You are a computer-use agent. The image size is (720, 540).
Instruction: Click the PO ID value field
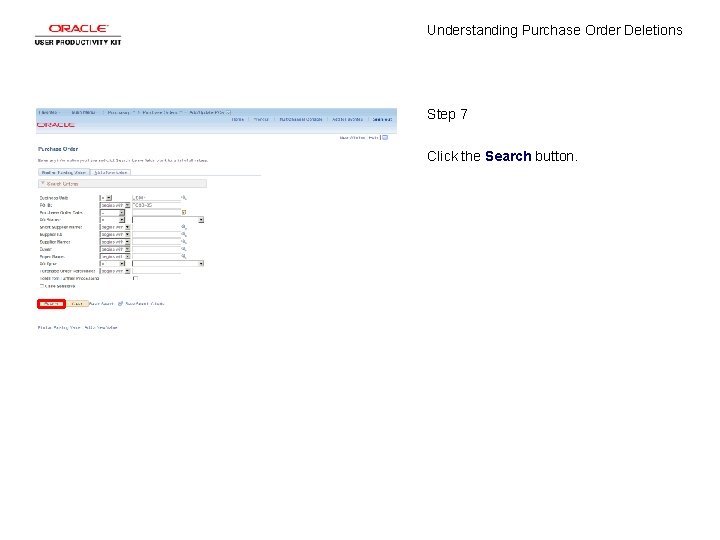click(x=156, y=205)
